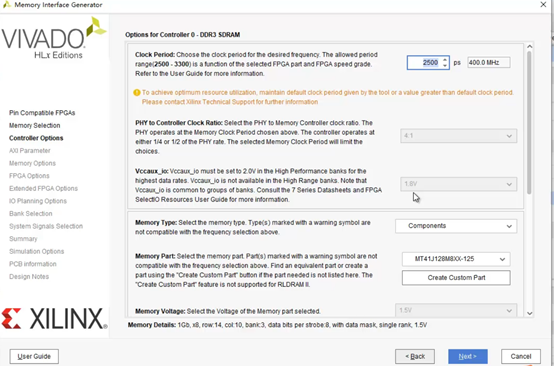
Task: Click the scroll up arrow of options panel
Action: [529, 47]
